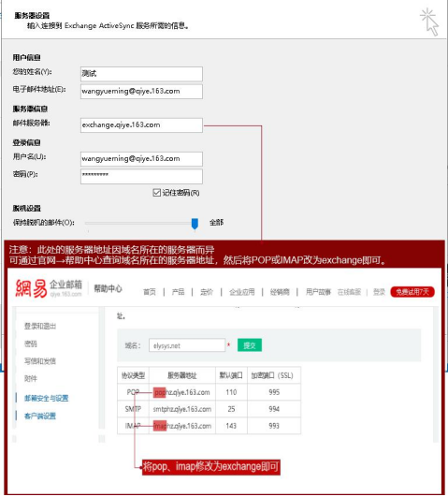Select 写信和发信 in the sidebar
The image size is (448, 497).
pyautogui.click(x=40, y=361)
